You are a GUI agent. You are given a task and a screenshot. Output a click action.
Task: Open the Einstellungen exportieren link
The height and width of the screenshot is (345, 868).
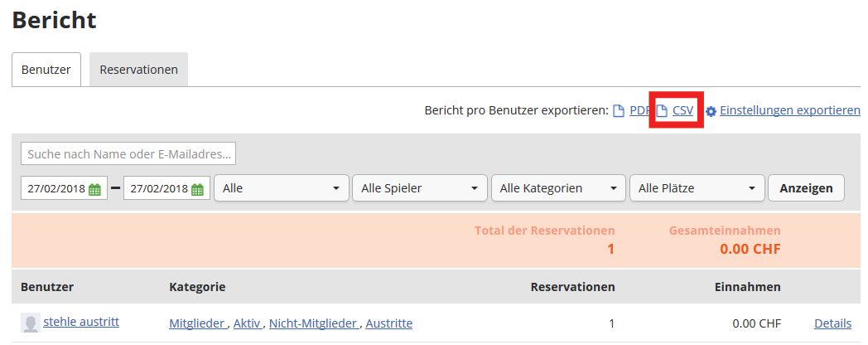[x=790, y=110]
